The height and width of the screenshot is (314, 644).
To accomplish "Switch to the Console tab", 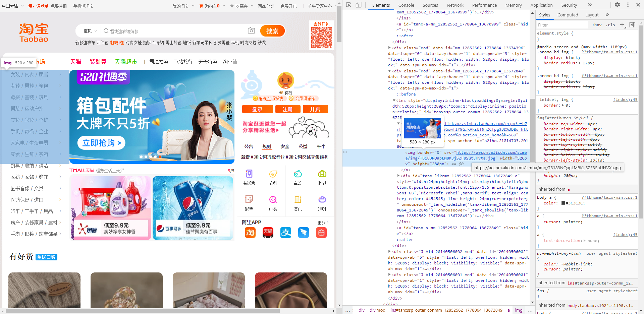I will point(406,5).
